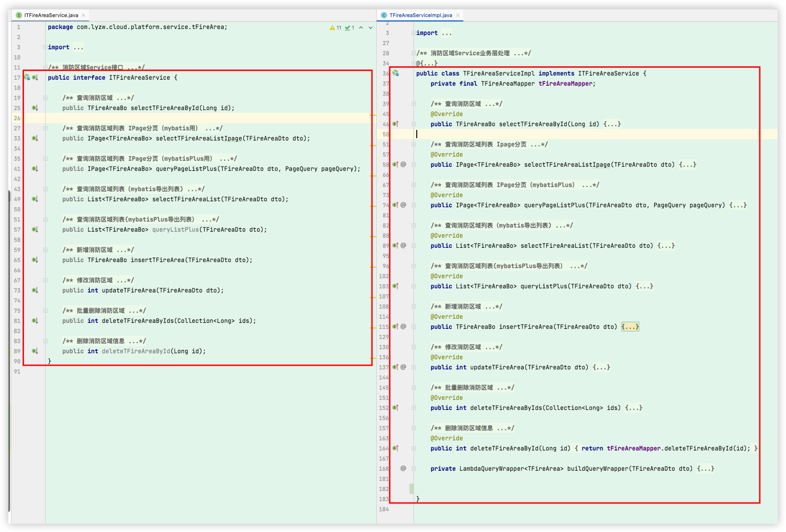The image size is (786, 532).
Task: Go to next highlighted error arrow
Action: pos(371,28)
